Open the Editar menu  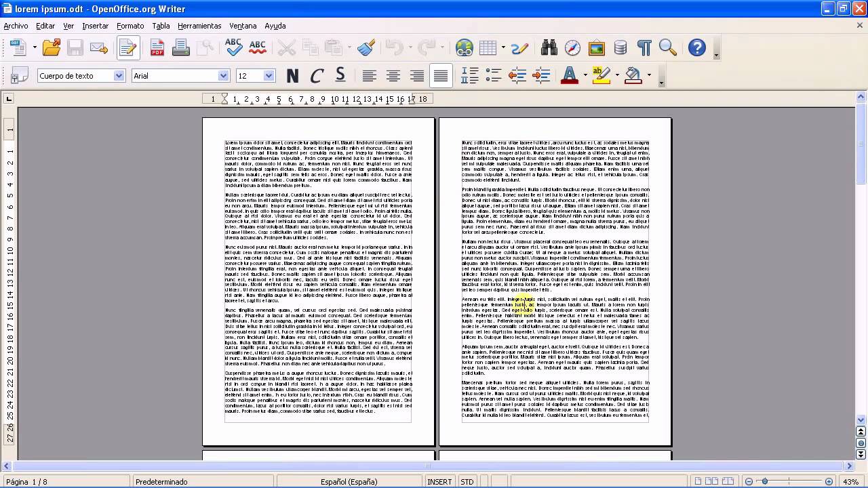tap(45, 26)
